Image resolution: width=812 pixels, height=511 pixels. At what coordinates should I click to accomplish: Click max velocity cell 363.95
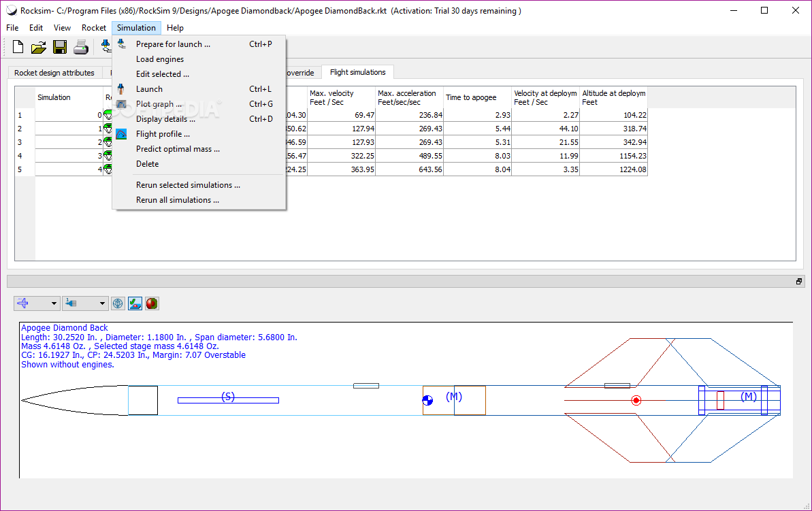[341, 169]
